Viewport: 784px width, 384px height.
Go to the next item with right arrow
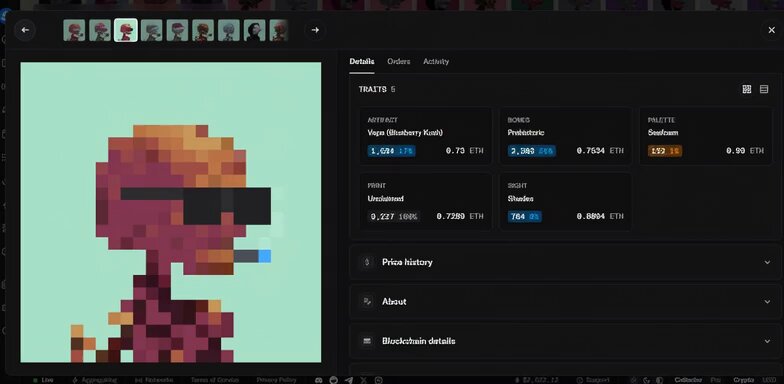(x=315, y=30)
